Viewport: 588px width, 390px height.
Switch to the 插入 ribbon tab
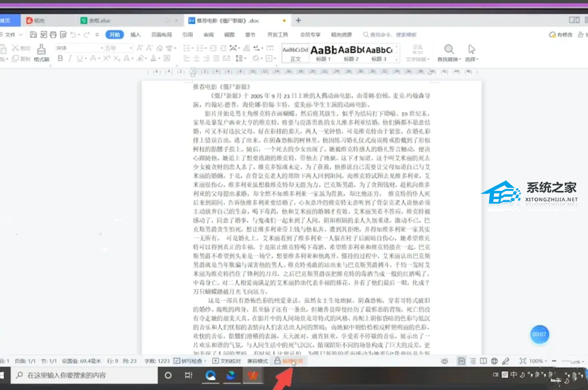pyautogui.click(x=136, y=34)
